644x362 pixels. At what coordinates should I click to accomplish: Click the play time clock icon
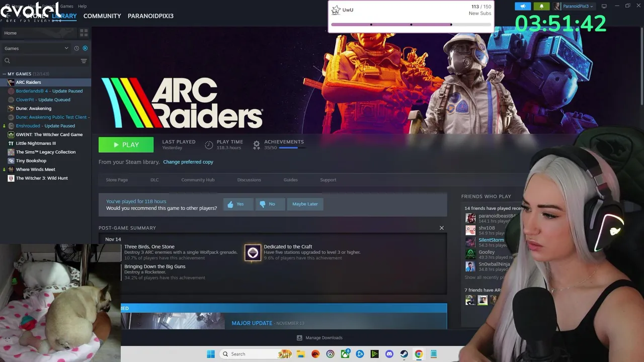[x=209, y=145]
